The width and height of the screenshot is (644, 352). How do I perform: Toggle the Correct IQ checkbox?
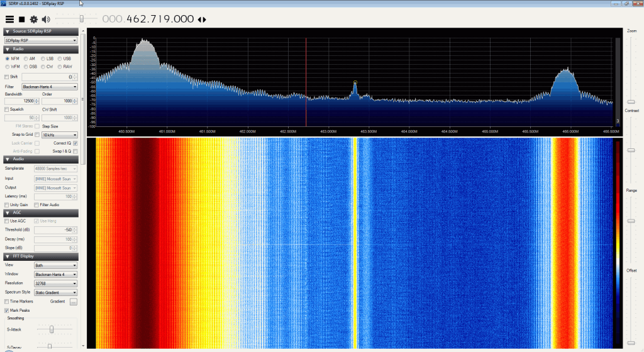point(75,143)
